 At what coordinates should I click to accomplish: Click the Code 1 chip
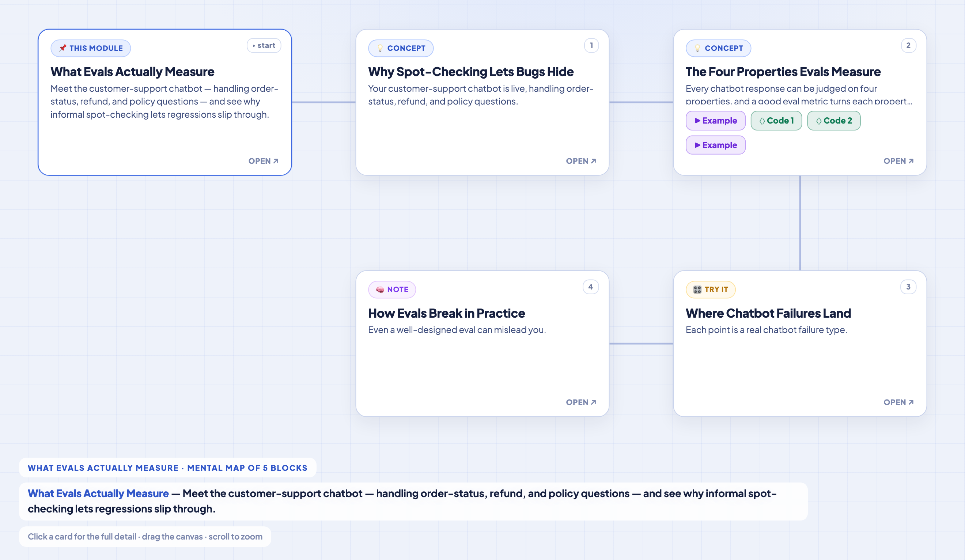(776, 121)
